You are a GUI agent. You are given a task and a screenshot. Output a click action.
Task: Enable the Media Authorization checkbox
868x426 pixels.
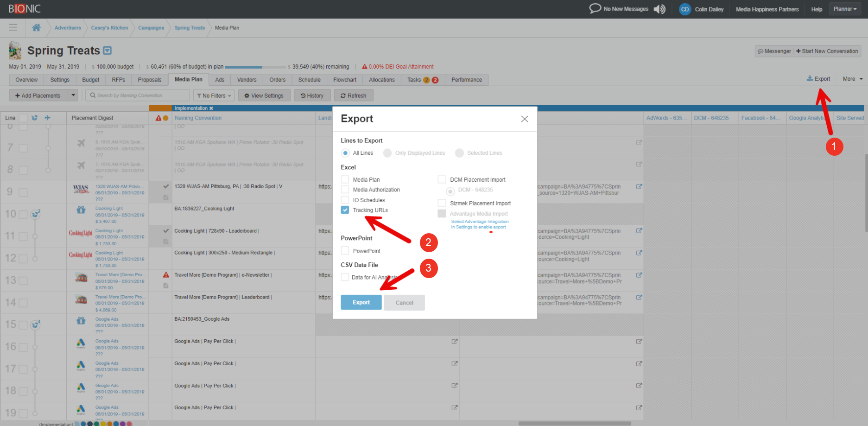pyautogui.click(x=345, y=190)
